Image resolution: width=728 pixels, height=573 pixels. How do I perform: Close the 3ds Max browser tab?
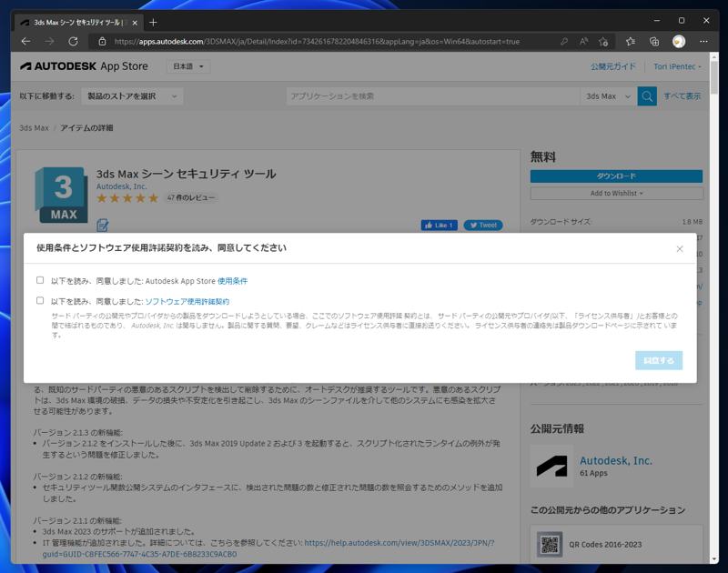pyautogui.click(x=135, y=23)
